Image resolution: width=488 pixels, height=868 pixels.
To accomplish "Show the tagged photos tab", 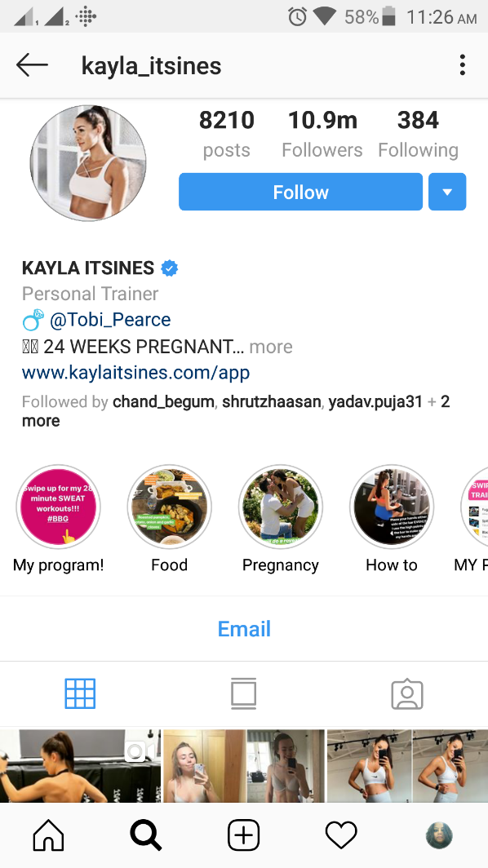I will [407, 693].
